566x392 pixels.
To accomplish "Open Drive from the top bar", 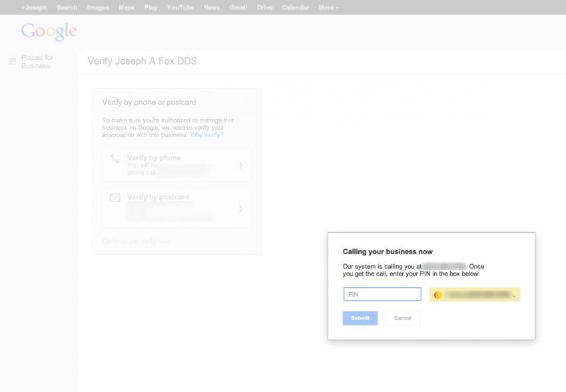I will click(264, 7).
